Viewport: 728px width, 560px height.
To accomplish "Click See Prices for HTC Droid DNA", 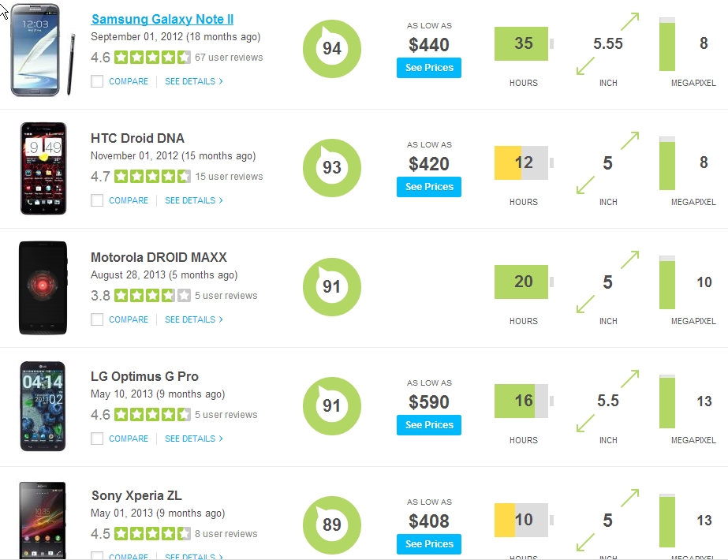I will [x=429, y=187].
